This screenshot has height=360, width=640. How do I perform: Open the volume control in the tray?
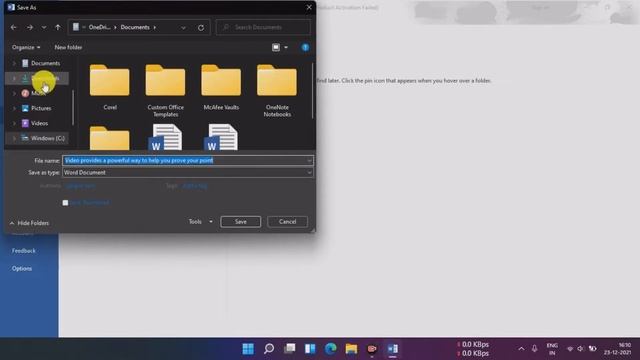[580, 349]
